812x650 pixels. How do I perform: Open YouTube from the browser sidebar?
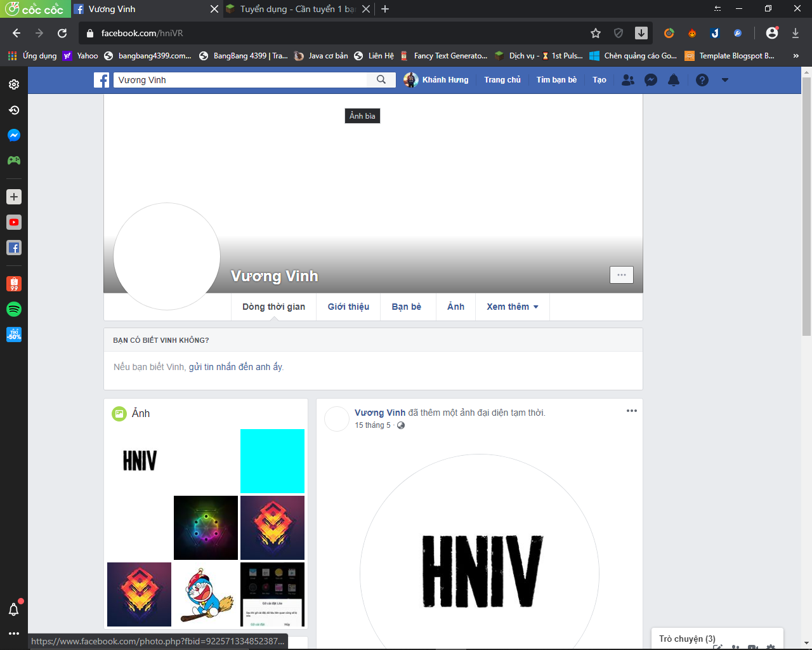[14, 222]
